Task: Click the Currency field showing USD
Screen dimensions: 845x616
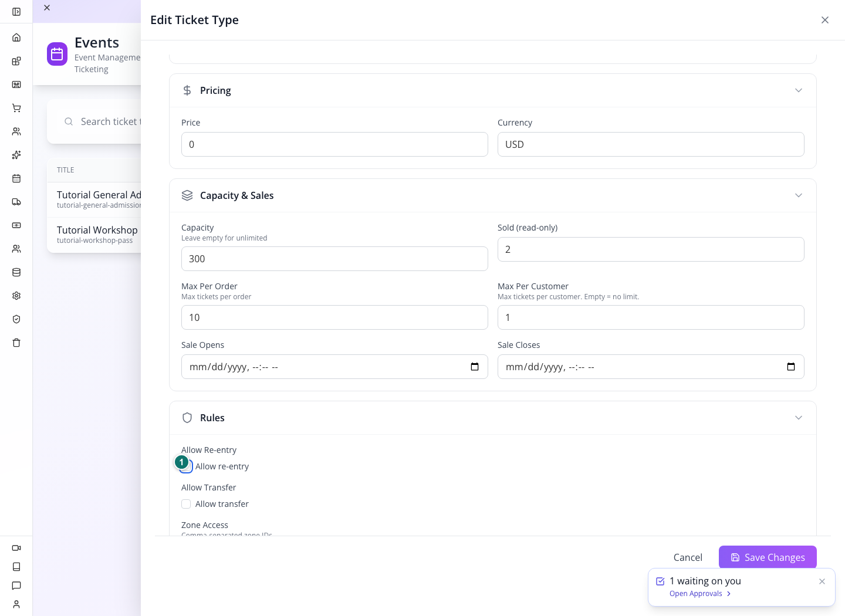Action: click(651, 144)
